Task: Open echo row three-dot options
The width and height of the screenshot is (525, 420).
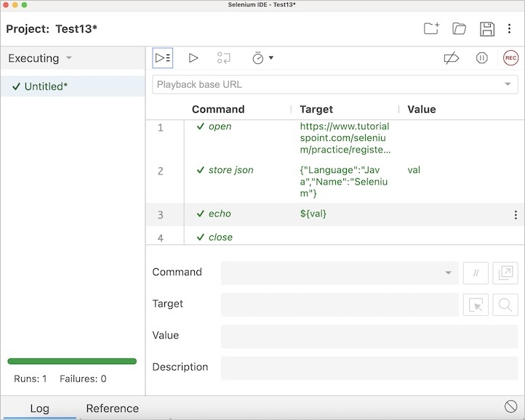Action: [x=516, y=214]
